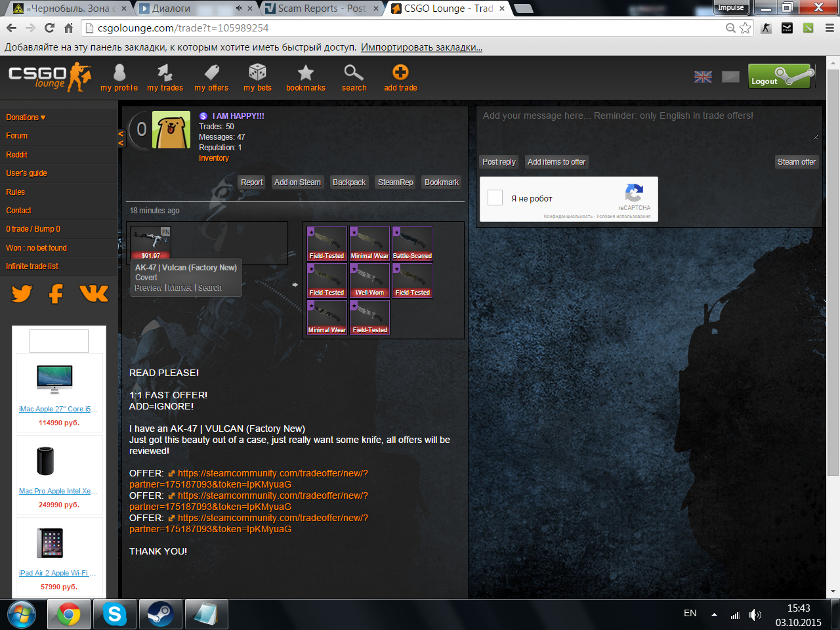
Task: Go to my bets dice icon
Action: tap(257, 72)
